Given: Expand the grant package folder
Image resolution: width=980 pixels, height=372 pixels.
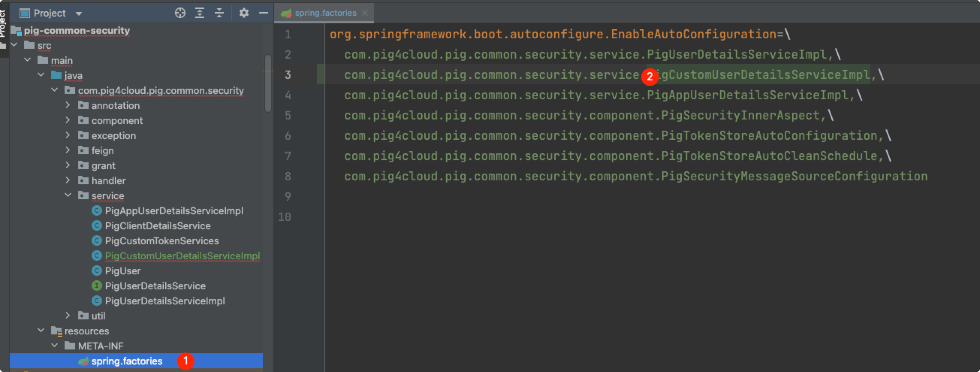Looking at the screenshot, I should (x=68, y=165).
